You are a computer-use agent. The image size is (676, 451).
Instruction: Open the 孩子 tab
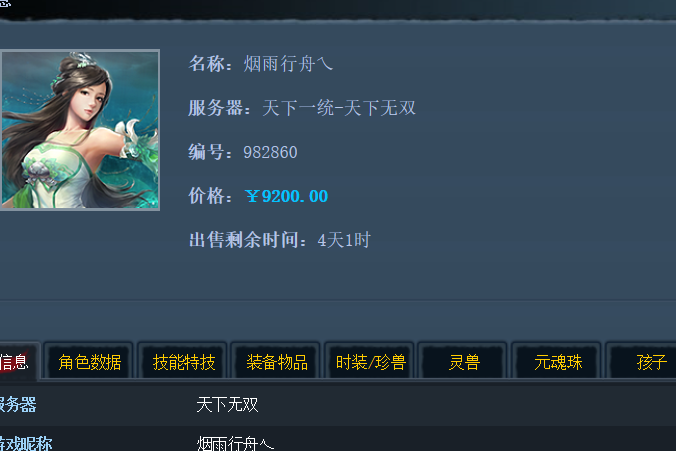[x=642, y=362]
